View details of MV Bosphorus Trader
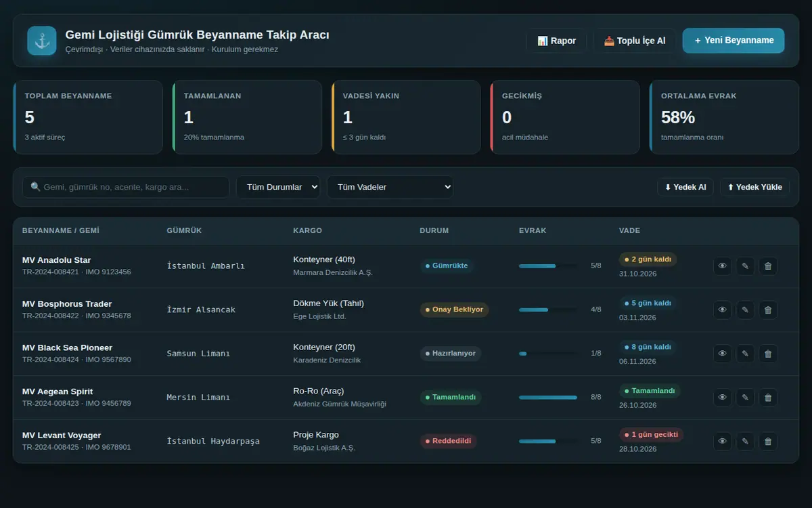812x508 pixels. click(722, 310)
